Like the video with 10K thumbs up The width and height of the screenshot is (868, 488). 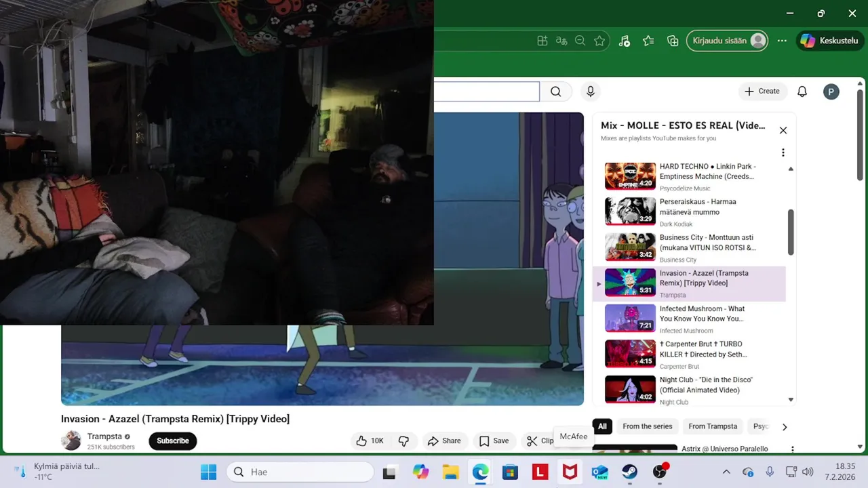click(x=370, y=441)
